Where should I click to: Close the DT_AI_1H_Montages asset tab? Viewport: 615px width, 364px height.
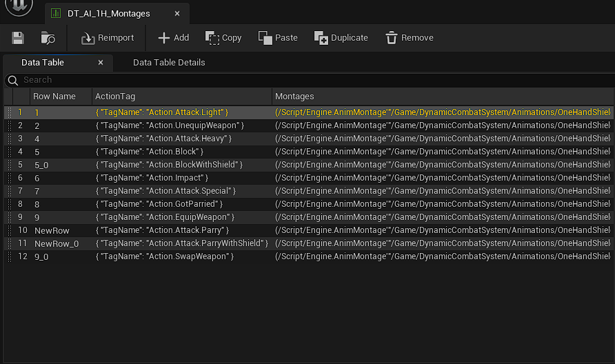[x=177, y=14]
